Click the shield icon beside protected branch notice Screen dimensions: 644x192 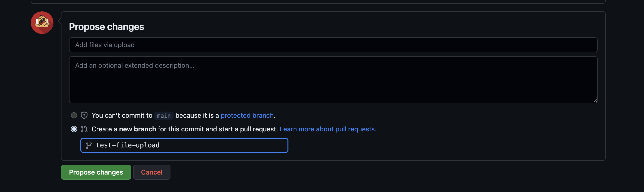tap(84, 115)
